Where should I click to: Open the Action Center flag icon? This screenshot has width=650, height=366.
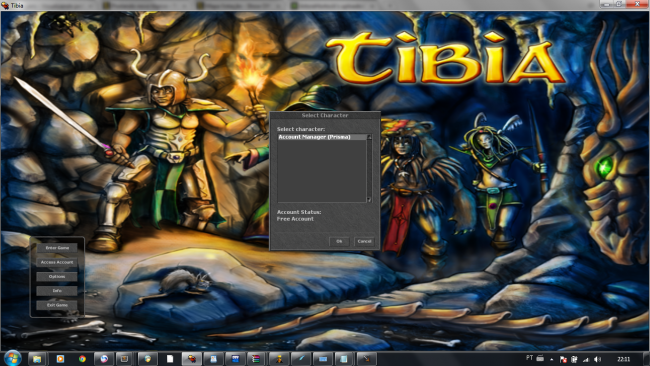(x=563, y=360)
